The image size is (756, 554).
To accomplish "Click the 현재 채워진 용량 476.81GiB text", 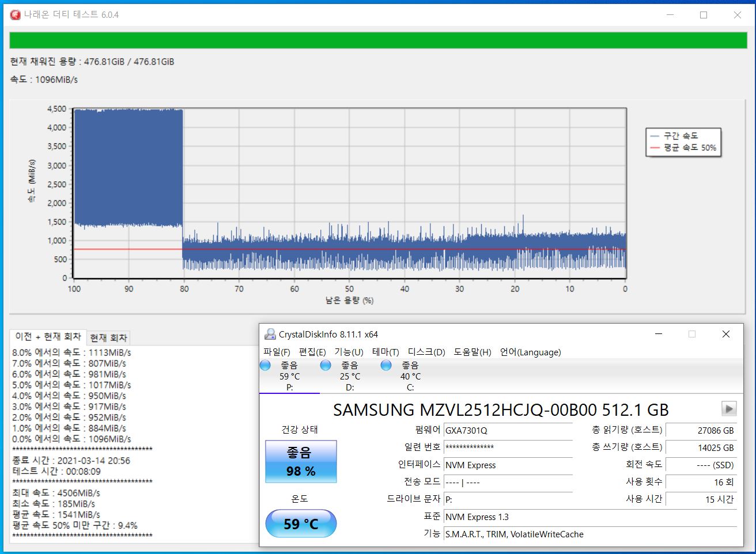I will 92,62.
